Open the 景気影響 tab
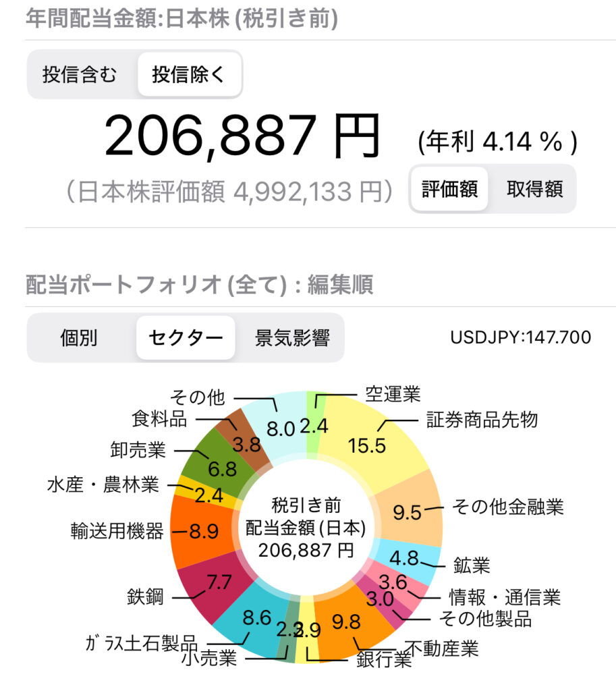 [291, 337]
